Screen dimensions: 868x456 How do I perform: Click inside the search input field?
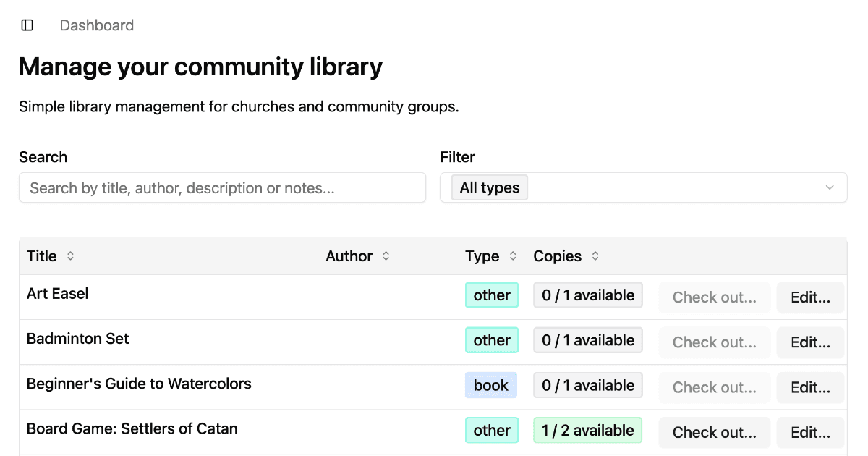(222, 187)
